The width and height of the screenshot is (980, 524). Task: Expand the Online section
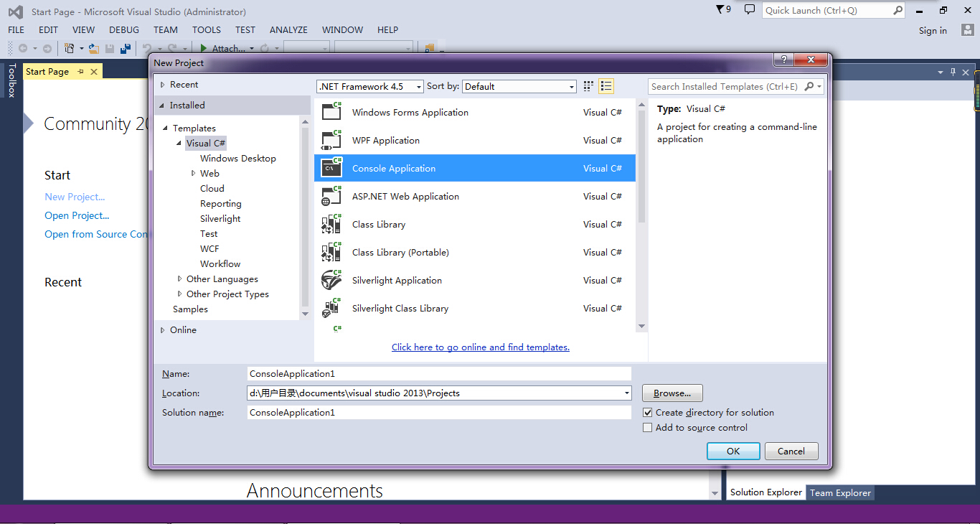coord(163,330)
